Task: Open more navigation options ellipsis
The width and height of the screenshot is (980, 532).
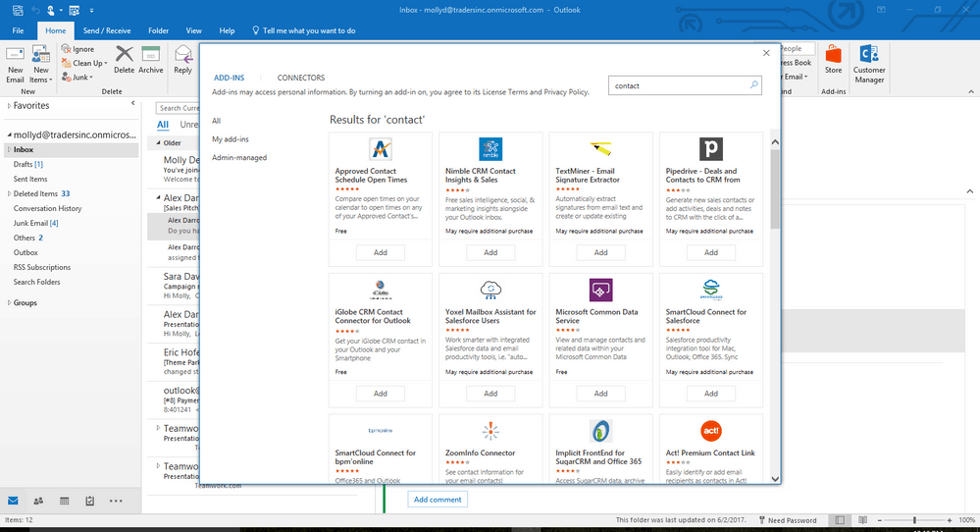Action: coord(116,501)
